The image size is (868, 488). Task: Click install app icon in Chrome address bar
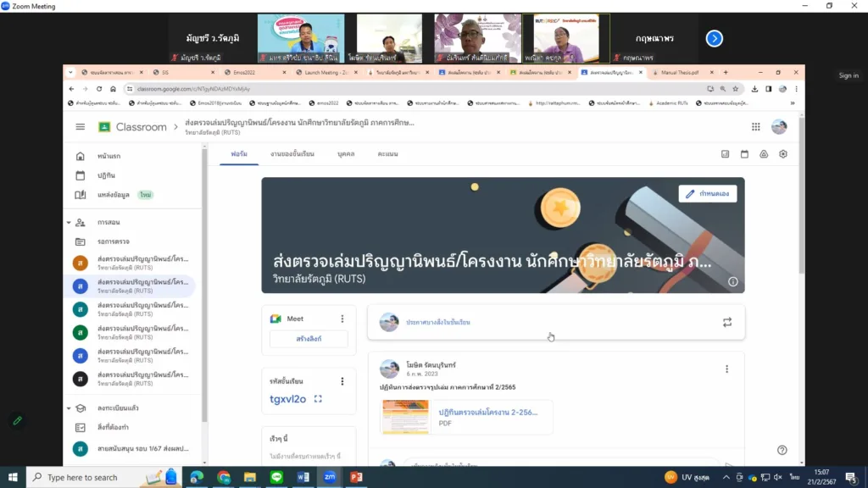pos(710,88)
